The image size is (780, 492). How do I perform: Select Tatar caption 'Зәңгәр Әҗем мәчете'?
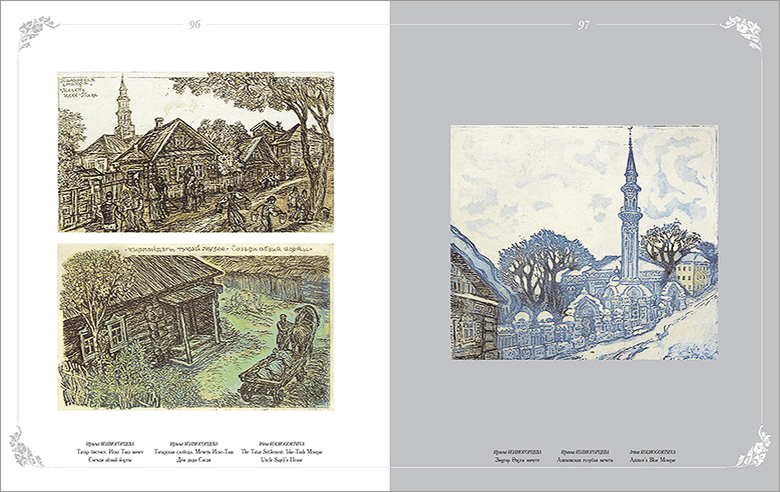[518, 460]
